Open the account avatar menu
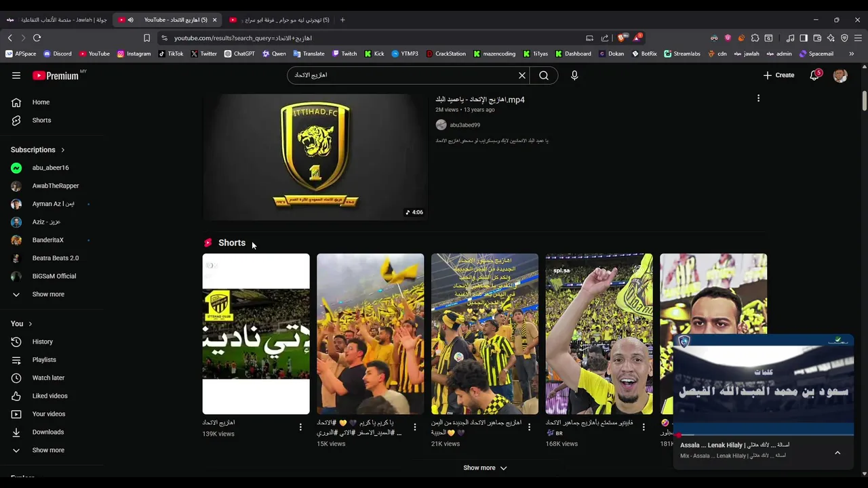Screen dimensions: 868x488 [x=840, y=75]
